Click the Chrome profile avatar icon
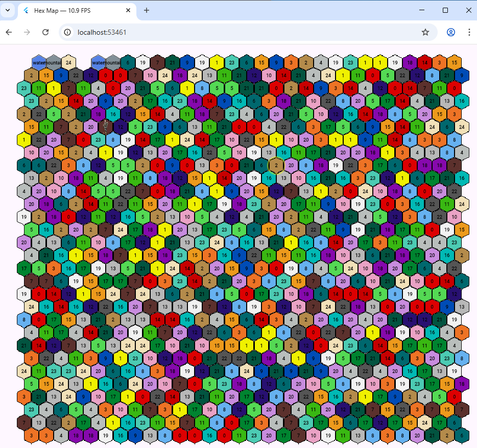 [x=450, y=32]
